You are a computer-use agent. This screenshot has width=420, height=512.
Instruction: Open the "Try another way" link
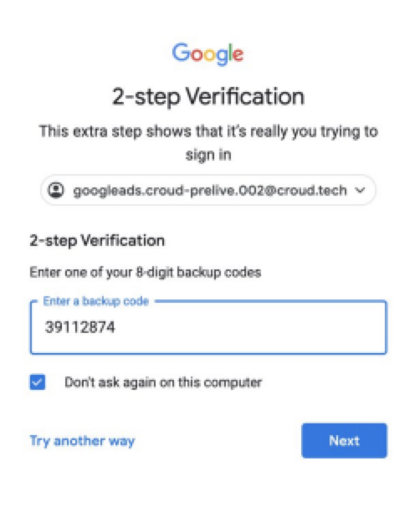[82, 441]
